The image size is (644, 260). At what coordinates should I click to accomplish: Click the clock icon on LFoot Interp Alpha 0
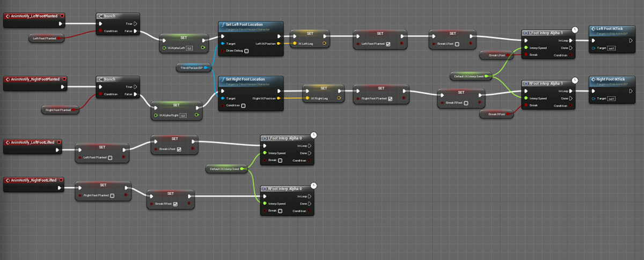tap(314, 135)
